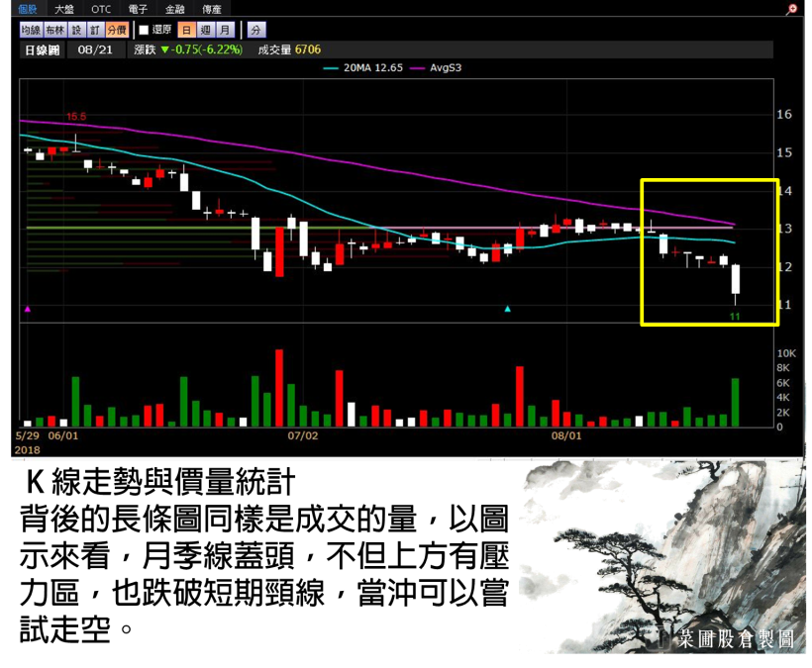Switch to the 週 weekly period
The image size is (812, 668).
click(x=205, y=30)
